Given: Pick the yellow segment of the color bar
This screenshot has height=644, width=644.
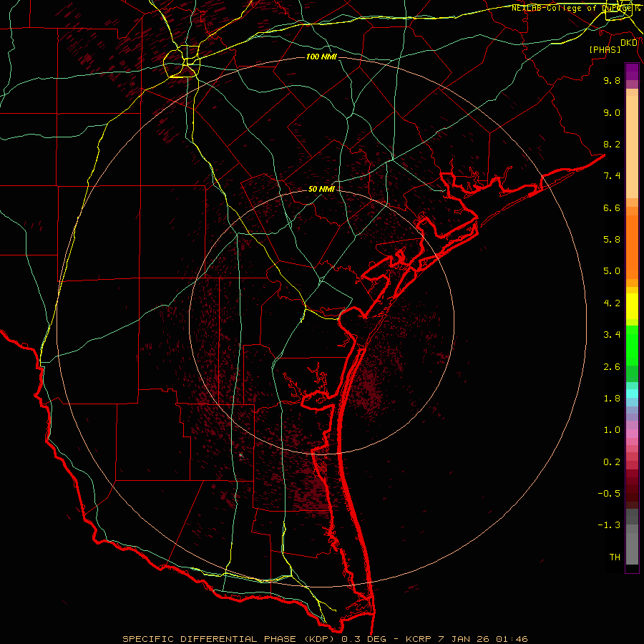Looking at the screenshot, I should 632,306.
